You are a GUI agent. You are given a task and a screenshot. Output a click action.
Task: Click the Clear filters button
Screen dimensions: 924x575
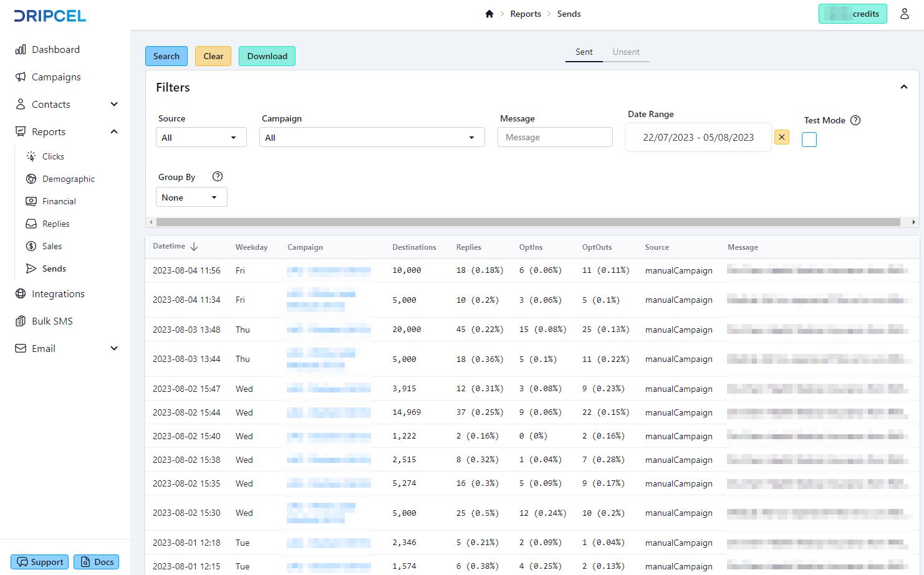click(x=213, y=56)
